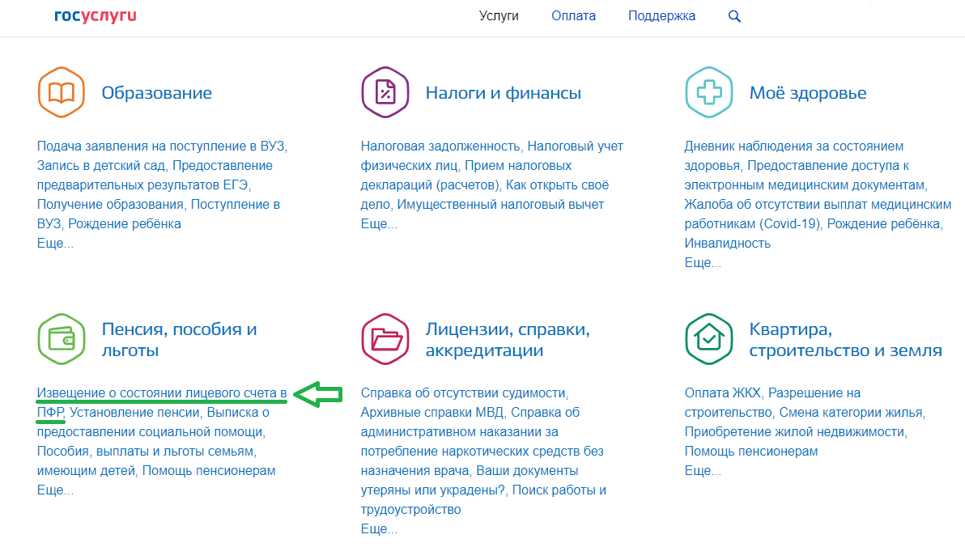This screenshot has height=560, width=965.
Task: Open Рождение ребёнка link under Моё здоровье
Action: (884, 224)
